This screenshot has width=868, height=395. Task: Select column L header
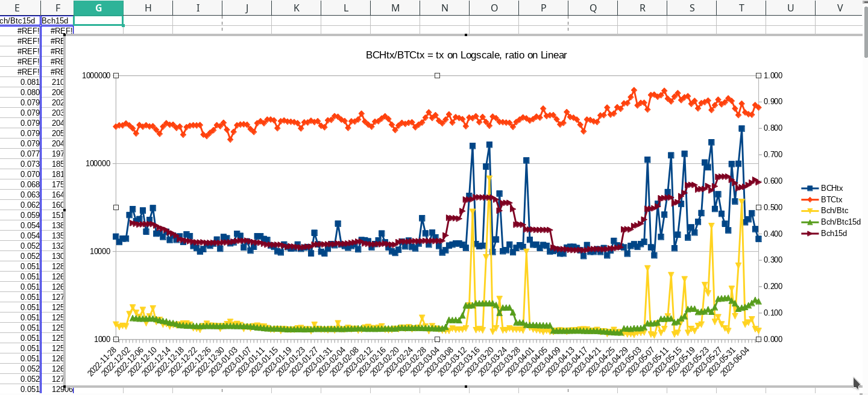click(345, 8)
